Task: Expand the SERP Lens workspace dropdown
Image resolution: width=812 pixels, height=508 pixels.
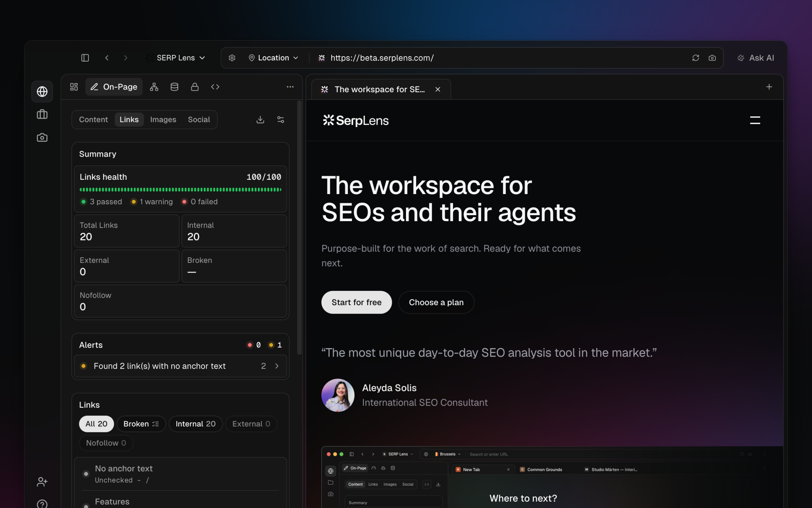Action: [176, 58]
